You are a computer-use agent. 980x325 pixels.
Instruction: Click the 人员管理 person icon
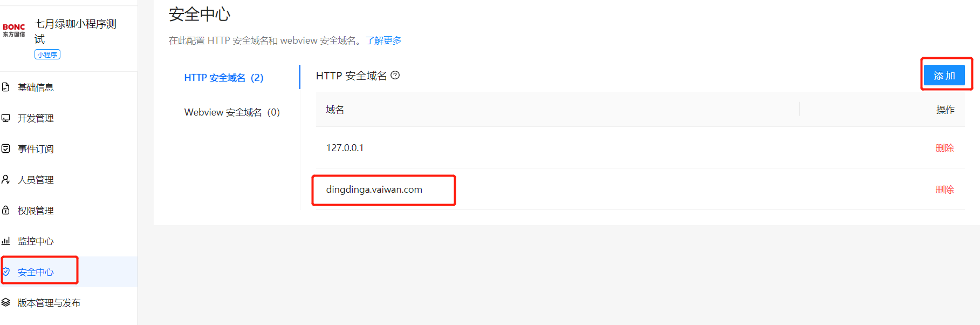pos(5,179)
